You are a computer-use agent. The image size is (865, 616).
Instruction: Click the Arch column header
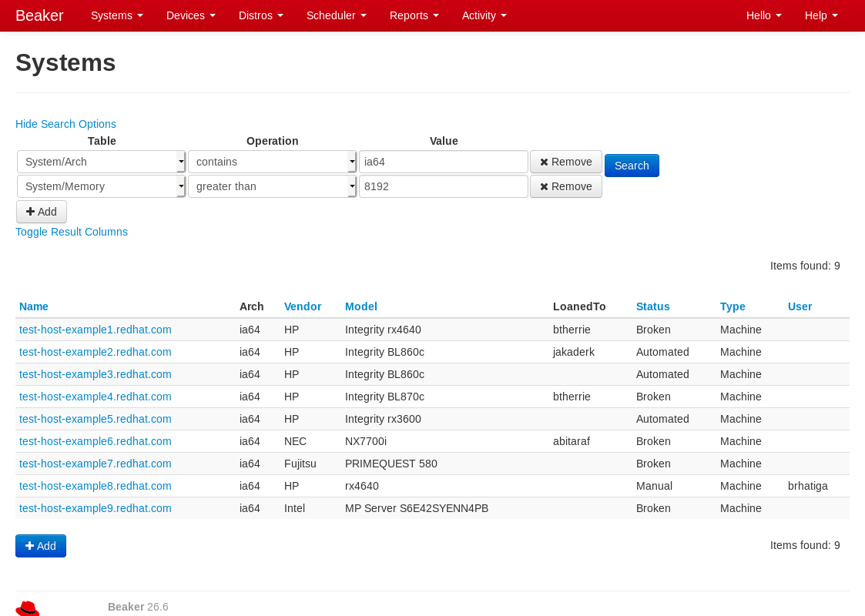click(x=252, y=306)
